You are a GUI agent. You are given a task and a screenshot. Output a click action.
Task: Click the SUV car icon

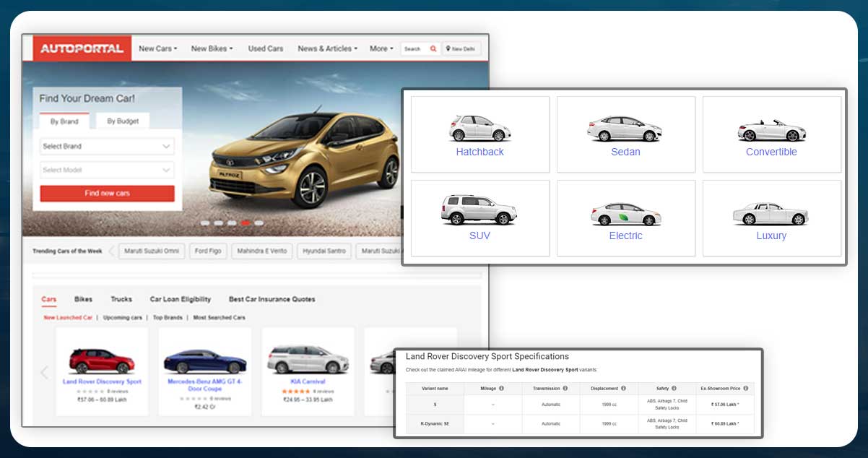pos(479,210)
